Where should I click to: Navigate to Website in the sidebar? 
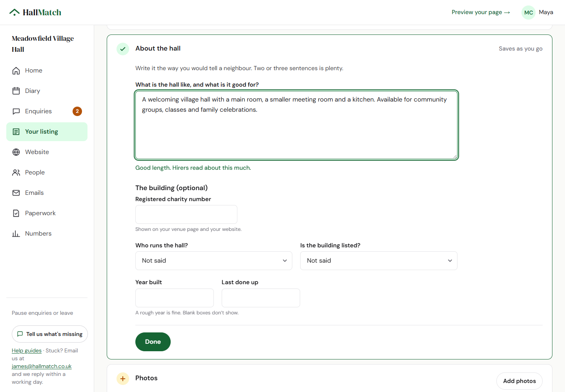pos(47,152)
